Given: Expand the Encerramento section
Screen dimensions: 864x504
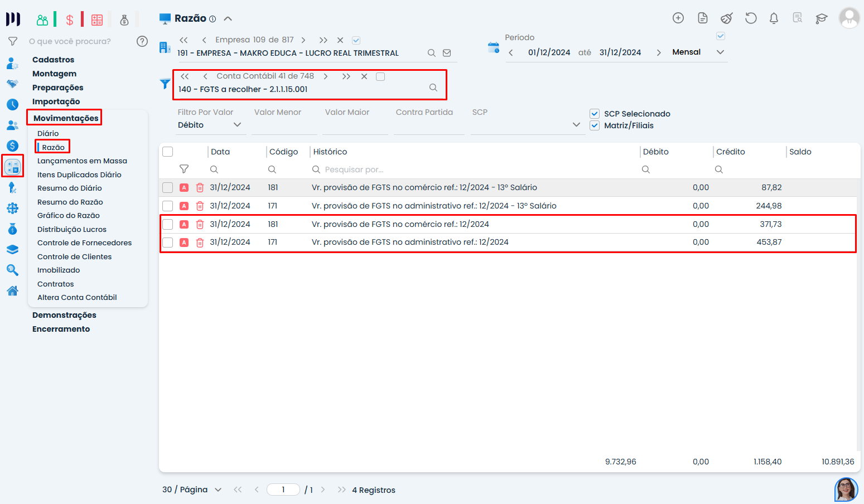Looking at the screenshot, I should coord(61,329).
